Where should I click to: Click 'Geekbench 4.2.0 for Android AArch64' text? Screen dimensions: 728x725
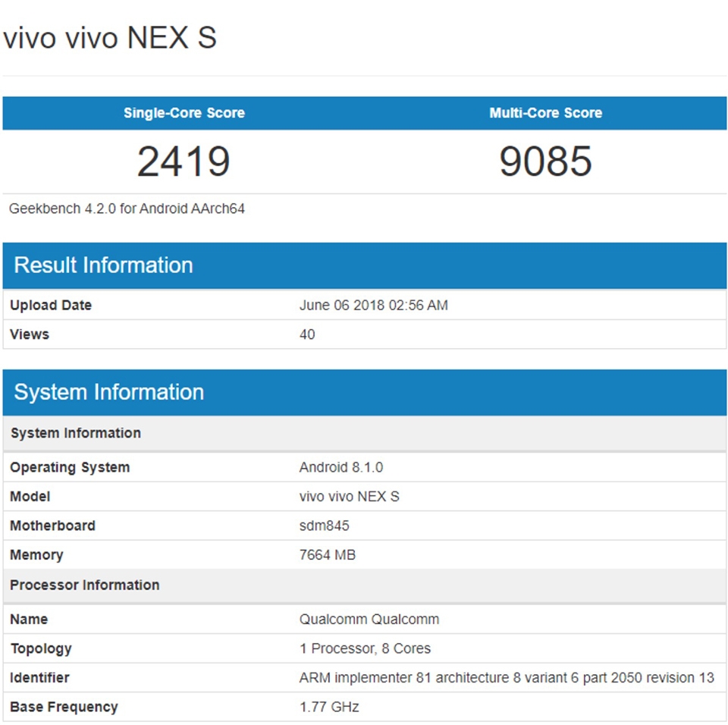(127, 209)
